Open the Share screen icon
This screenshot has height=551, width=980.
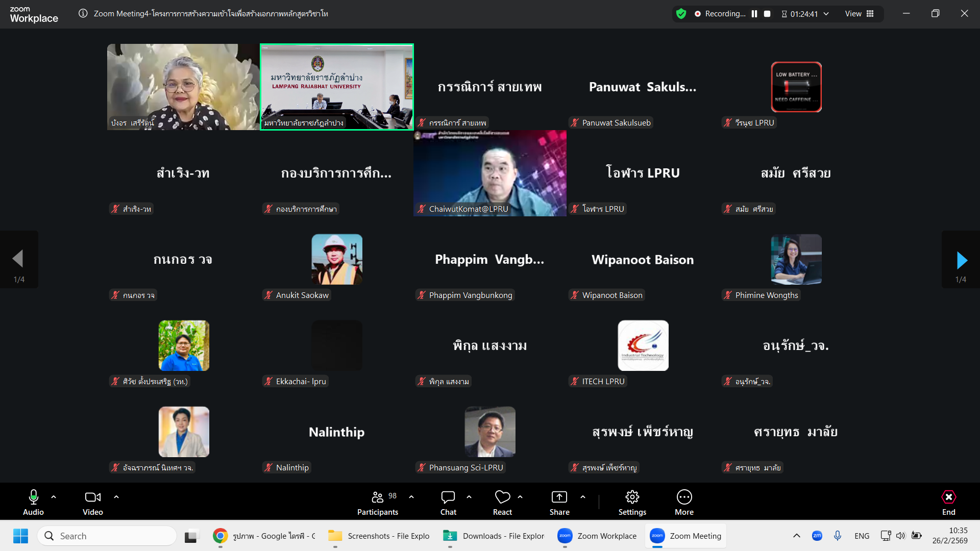coord(559,497)
